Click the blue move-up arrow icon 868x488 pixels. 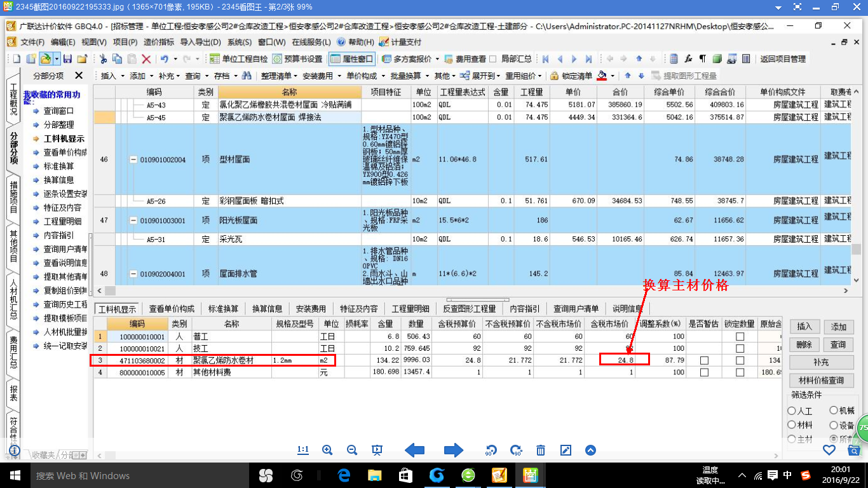coord(628,76)
